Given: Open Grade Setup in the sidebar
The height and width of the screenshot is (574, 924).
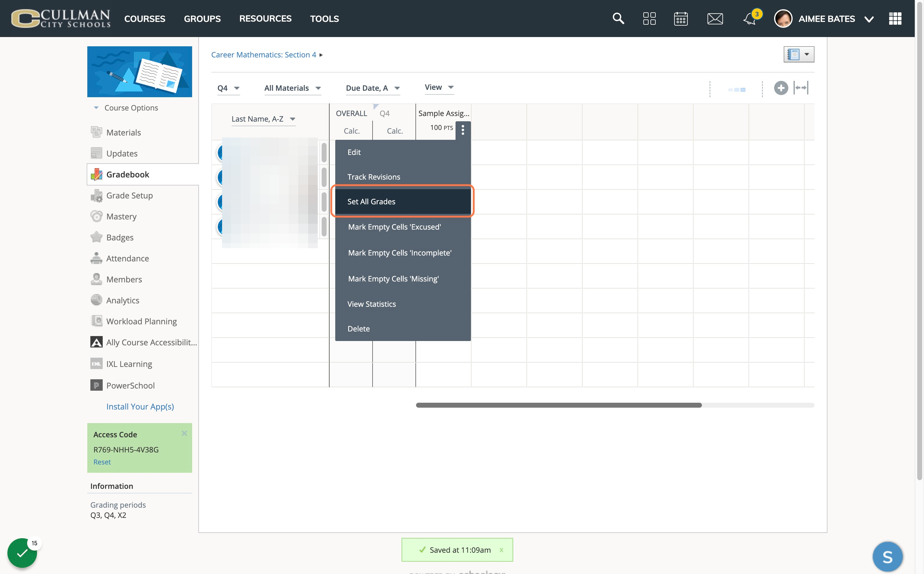Looking at the screenshot, I should 129,195.
